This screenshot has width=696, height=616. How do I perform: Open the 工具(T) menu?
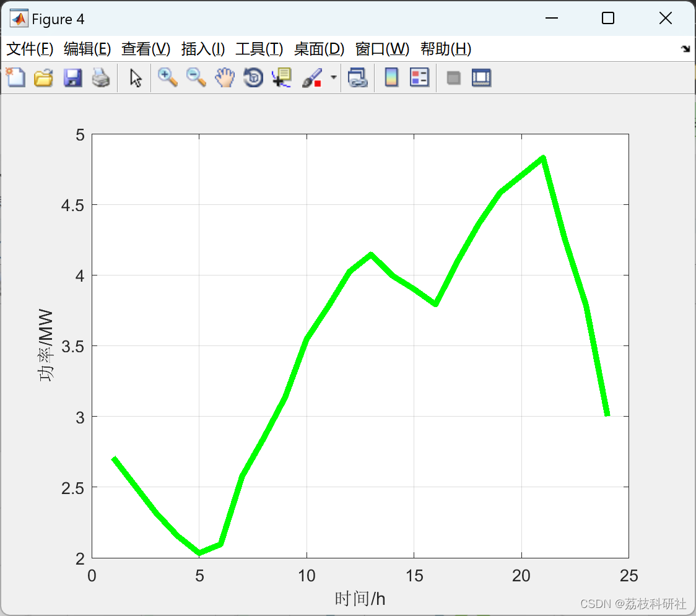point(259,49)
